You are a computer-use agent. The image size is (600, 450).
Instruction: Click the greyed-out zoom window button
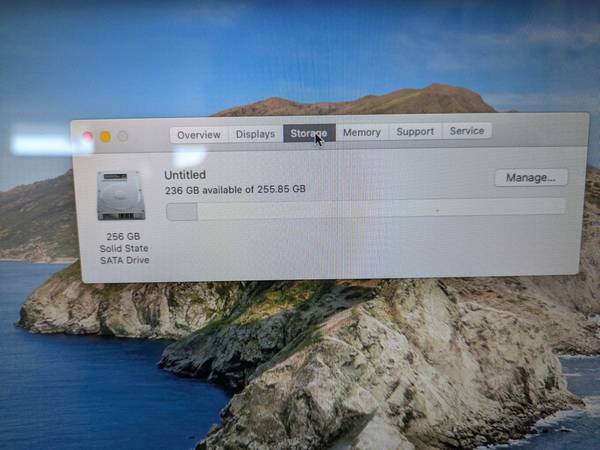(x=123, y=136)
